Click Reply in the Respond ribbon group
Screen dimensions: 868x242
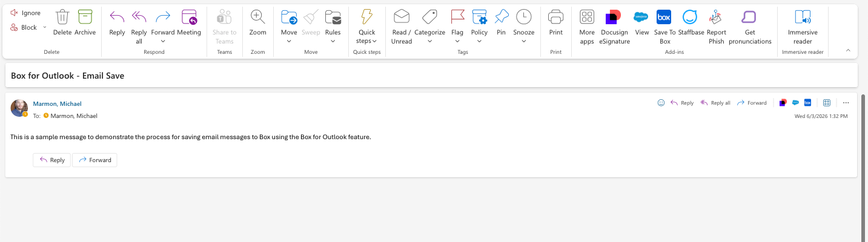(117, 22)
